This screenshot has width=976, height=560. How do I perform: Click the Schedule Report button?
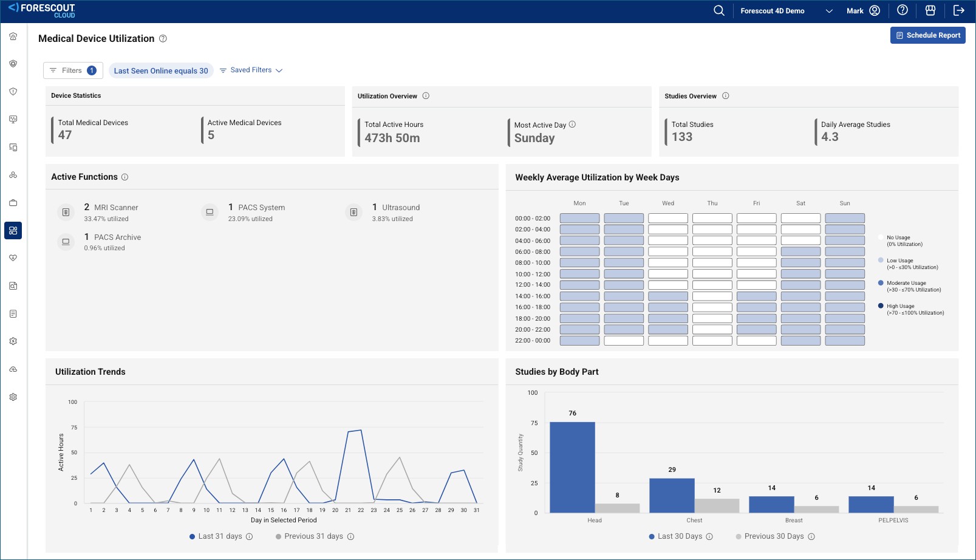click(x=927, y=35)
